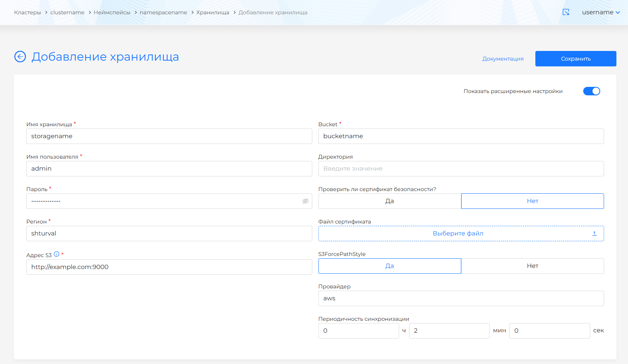Click the info icon beside Адрес S3
This screenshot has width=628, height=364.
click(x=57, y=254)
